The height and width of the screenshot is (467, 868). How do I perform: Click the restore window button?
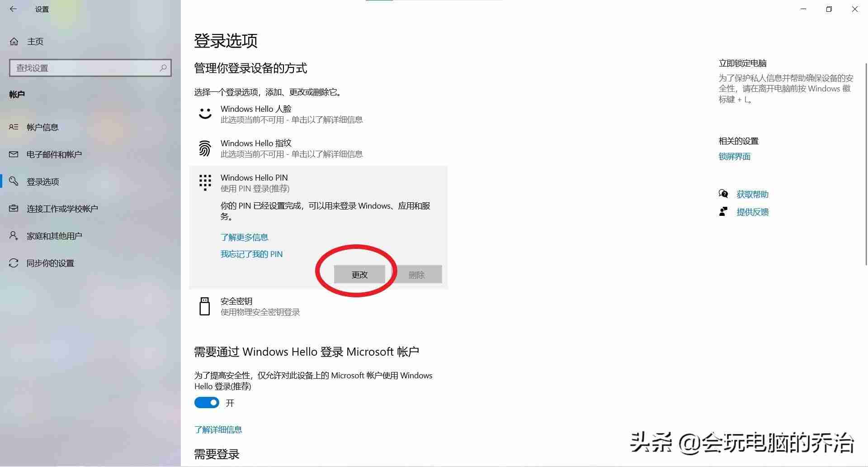point(829,9)
